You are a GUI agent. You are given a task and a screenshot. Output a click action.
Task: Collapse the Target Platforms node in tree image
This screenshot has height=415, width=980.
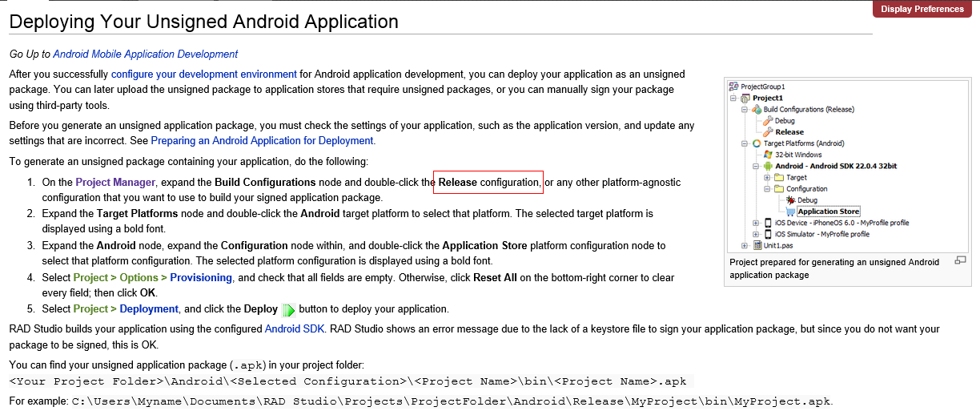click(744, 143)
